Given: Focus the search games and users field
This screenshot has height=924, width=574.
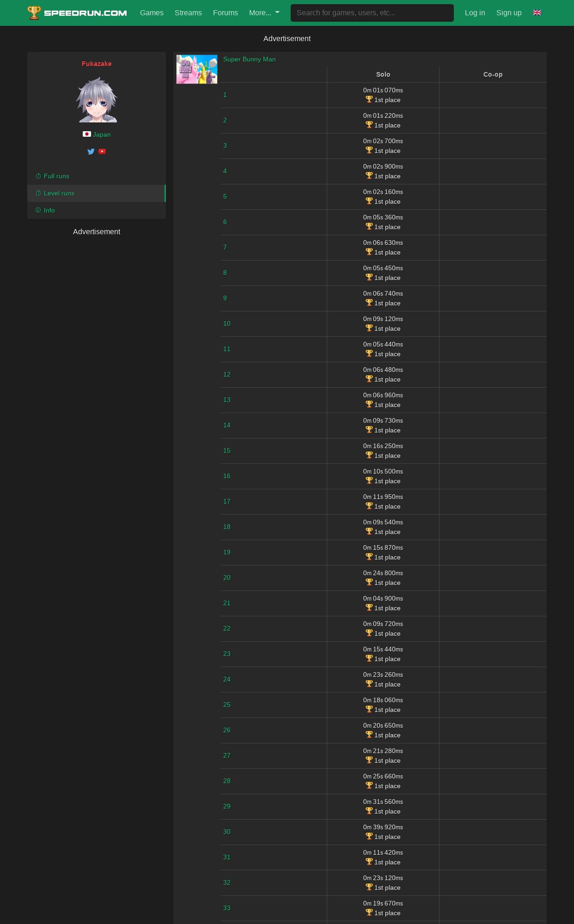Looking at the screenshot, I should click(372, 13).
